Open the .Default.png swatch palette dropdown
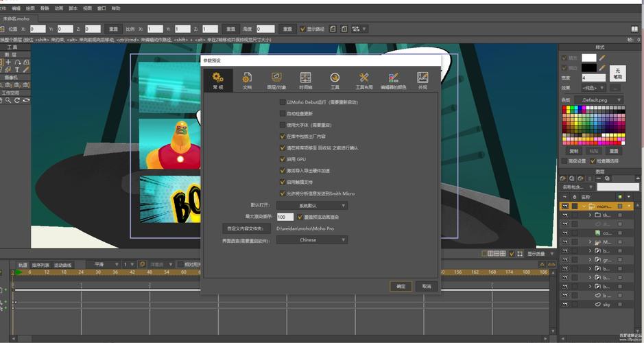Screen dimensions: 644x343 click(x=599, y=100)
